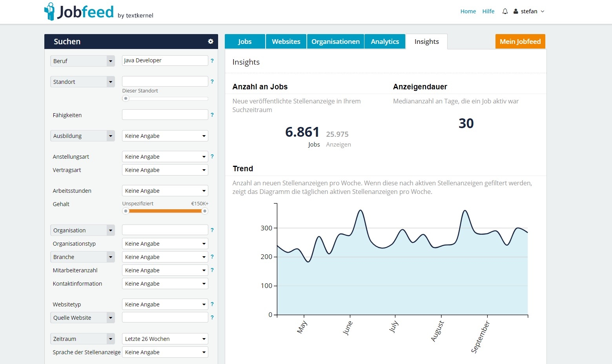Viewport: 612px width, 364px height.
Task: Click the Mein Jobfeed button
Action: (x=520, y=42)
